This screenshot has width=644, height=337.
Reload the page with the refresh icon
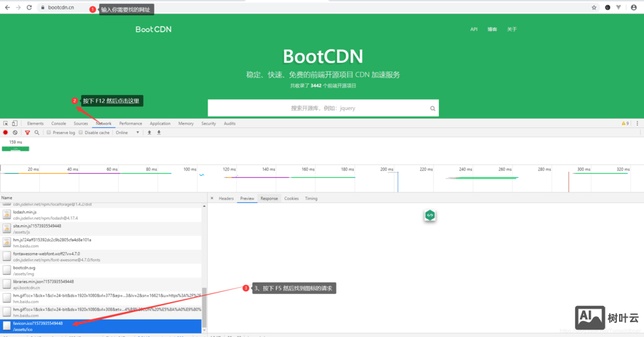point(29,7)
